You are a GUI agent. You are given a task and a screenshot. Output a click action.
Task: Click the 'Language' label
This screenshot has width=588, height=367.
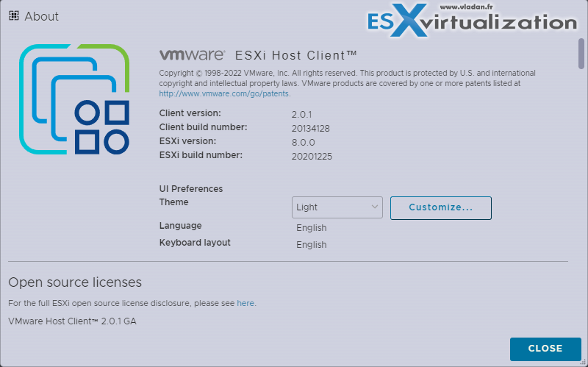180,226
